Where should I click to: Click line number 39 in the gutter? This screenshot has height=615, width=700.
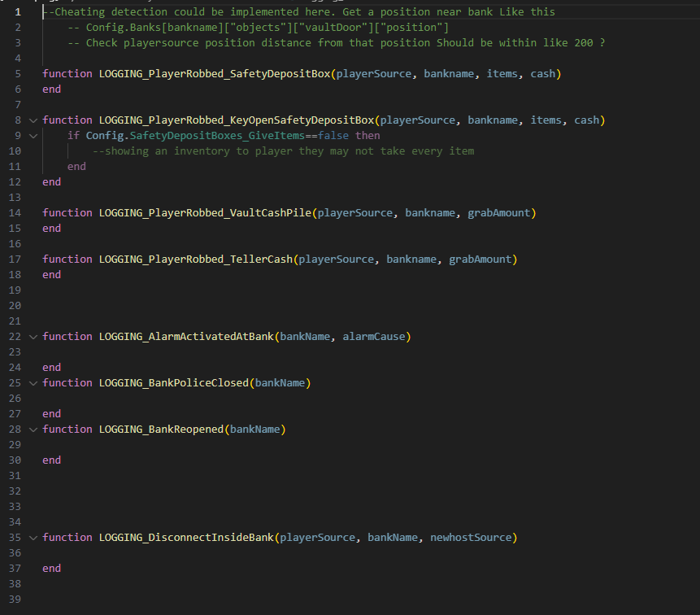pyautogui.click(x=15, y=600)
